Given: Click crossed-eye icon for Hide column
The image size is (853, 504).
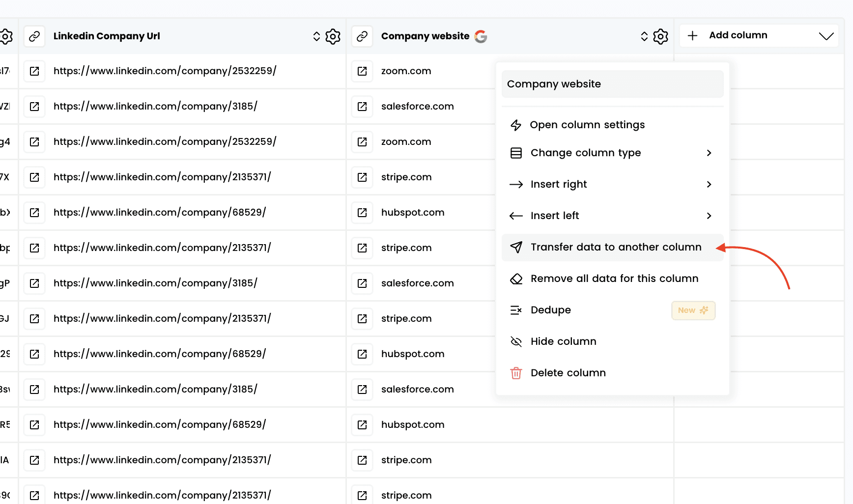Looking at the screenshot, I should 516,341.
